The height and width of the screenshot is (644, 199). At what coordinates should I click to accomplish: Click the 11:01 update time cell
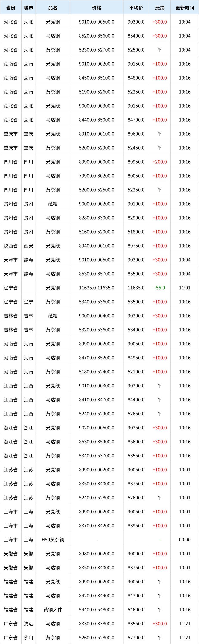coord(185,288)
